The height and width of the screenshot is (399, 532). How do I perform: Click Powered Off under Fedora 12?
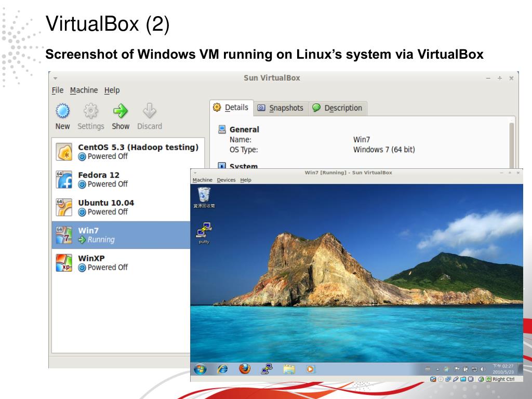[x=108, y=184]
